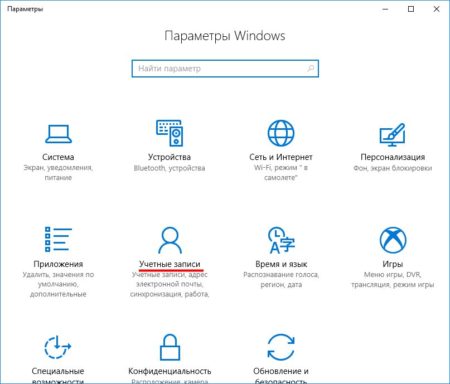This screenshot has width=450, height=384.
Task: Click the Обновление и безопасность title
Action: 281,376
